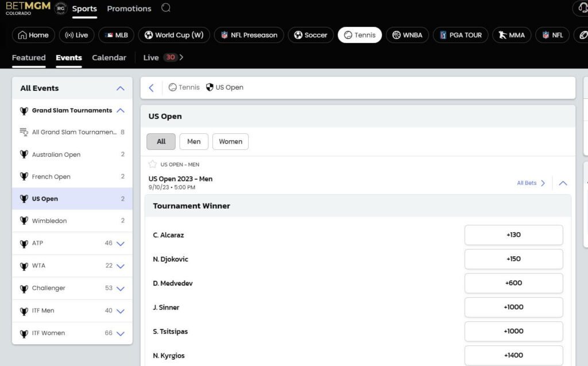This screenshot has width=588, height=366.
Task: Open the search magnifier icon
Action: tap(166, 8)
